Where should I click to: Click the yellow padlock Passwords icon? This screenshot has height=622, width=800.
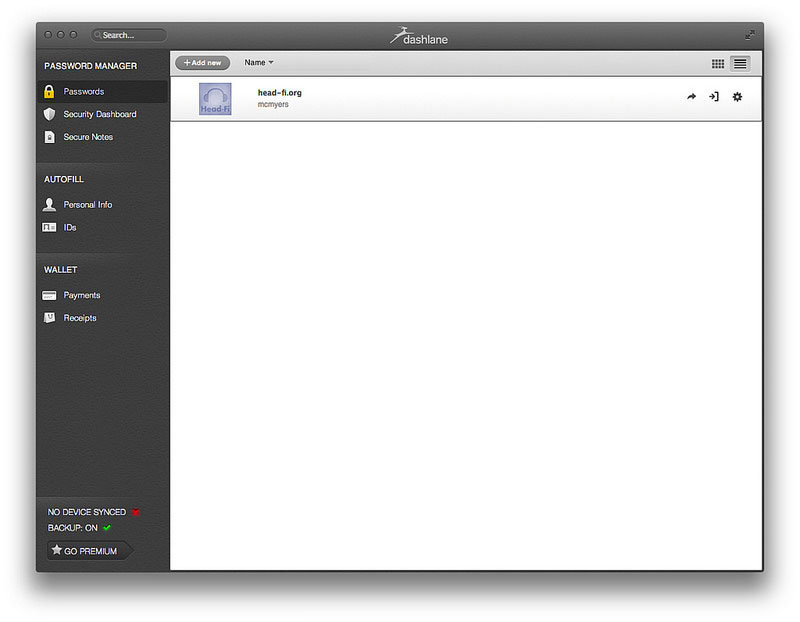pos(49,91)
